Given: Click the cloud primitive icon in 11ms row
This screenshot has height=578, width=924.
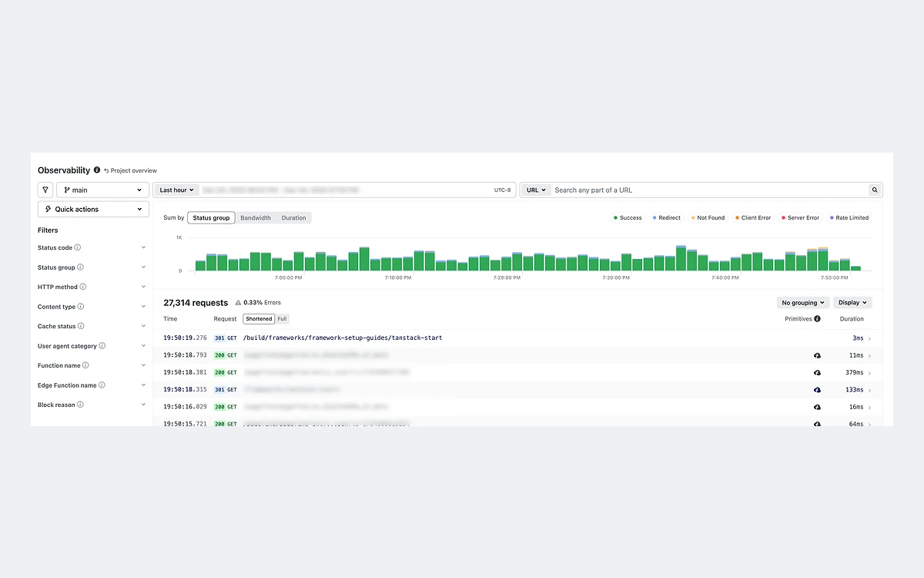Looking at the screenshot, I should pos(817,355).
